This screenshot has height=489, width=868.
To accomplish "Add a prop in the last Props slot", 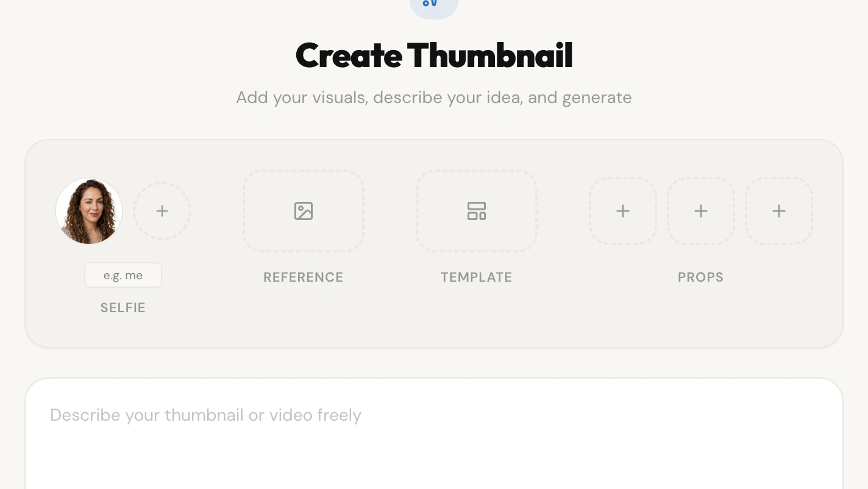I will click(x=779, y=211).
